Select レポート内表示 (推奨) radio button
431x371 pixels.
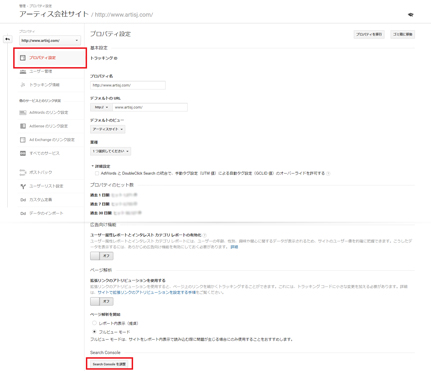click(x=94, y=323)
